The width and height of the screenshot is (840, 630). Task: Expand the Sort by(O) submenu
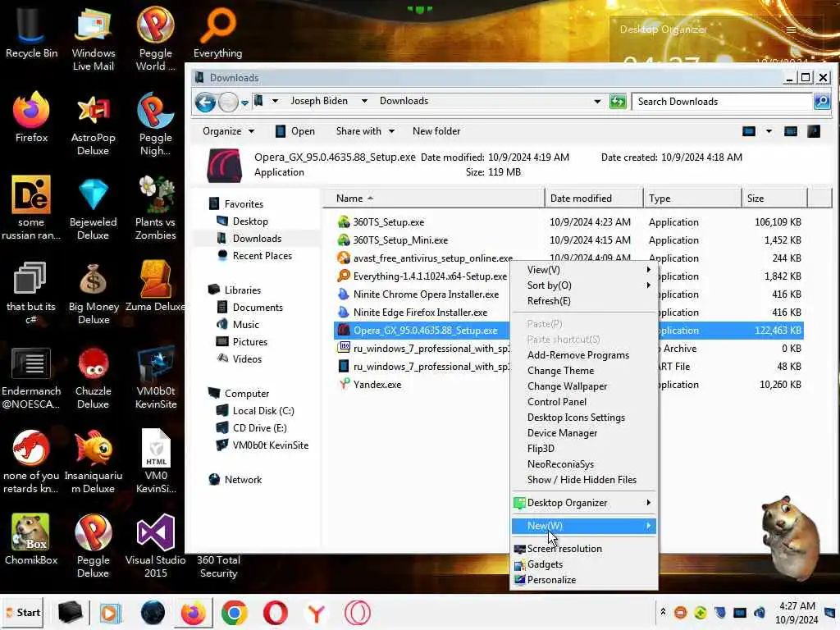(x=584, y=285)
